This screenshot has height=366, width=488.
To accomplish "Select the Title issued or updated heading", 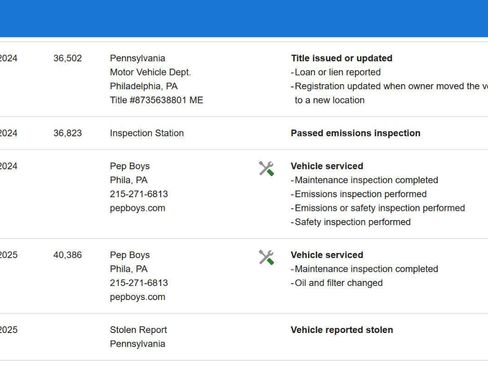I will [x=341, y=58].
